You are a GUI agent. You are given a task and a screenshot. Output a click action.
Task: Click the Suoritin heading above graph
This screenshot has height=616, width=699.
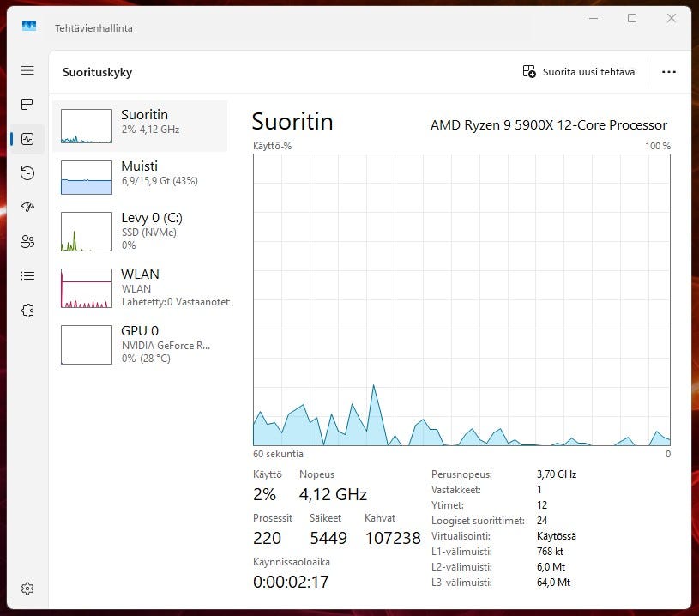click(292, 121)
